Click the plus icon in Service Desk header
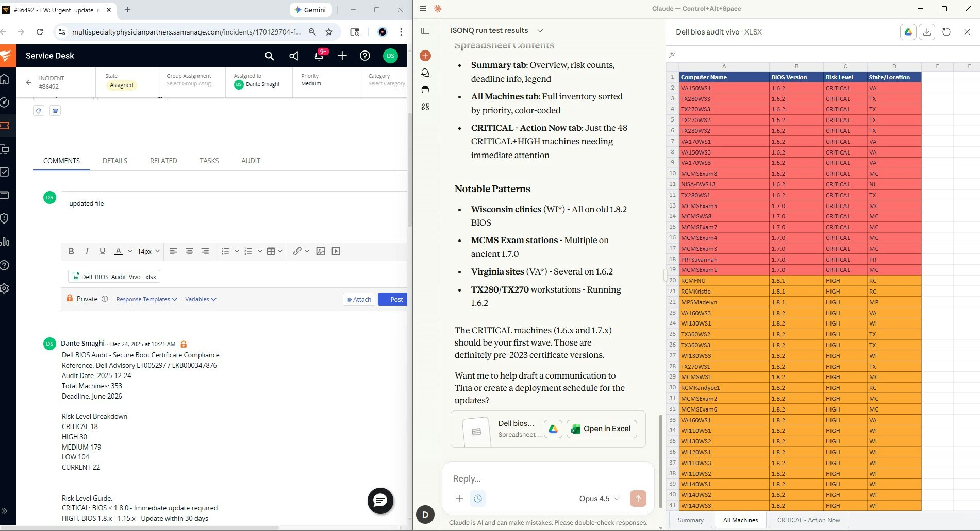 tap(342, 56)
